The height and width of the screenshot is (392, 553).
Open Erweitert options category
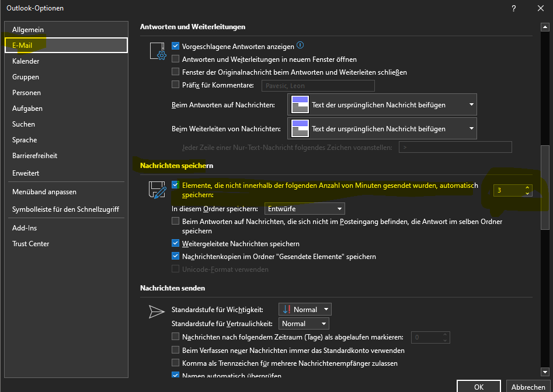[67, 173]
